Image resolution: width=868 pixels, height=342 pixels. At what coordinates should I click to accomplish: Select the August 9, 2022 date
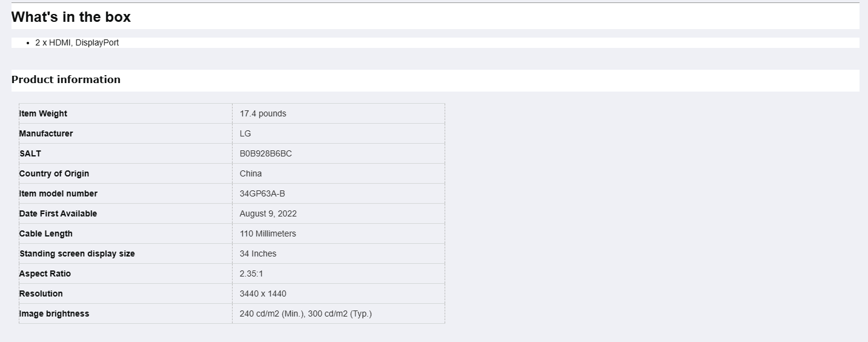tap(268, 213)
